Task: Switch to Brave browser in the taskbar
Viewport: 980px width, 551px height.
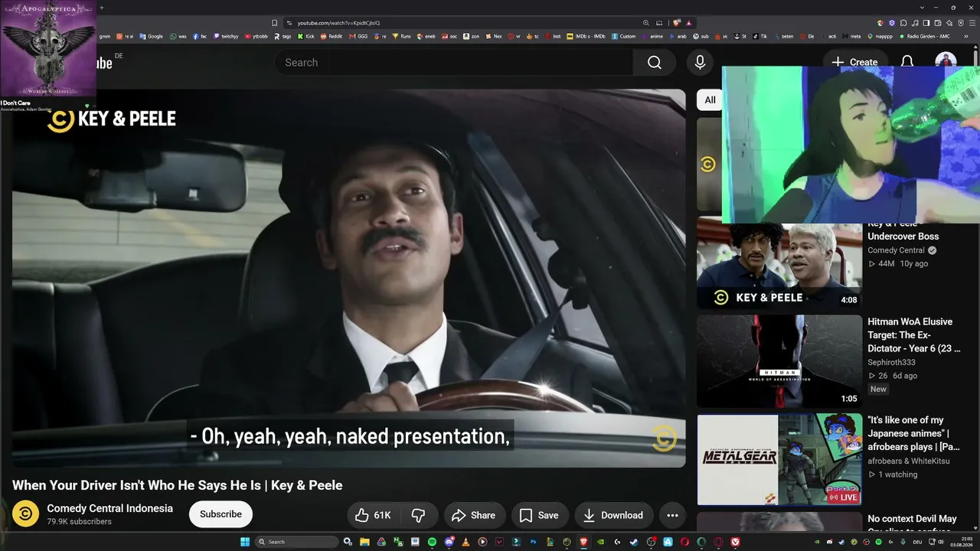Action: [583, 542]
